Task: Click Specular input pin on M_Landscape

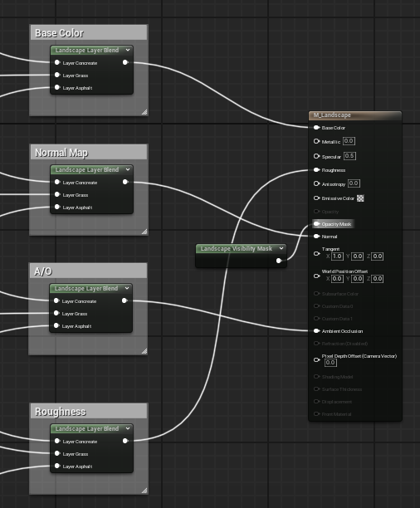Action: click(316, 156)
